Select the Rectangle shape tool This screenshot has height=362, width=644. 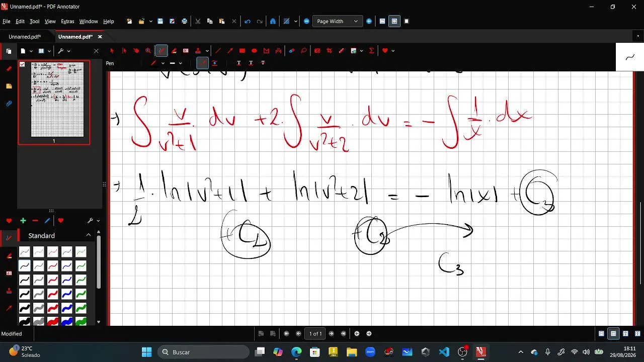click(242, 50)
